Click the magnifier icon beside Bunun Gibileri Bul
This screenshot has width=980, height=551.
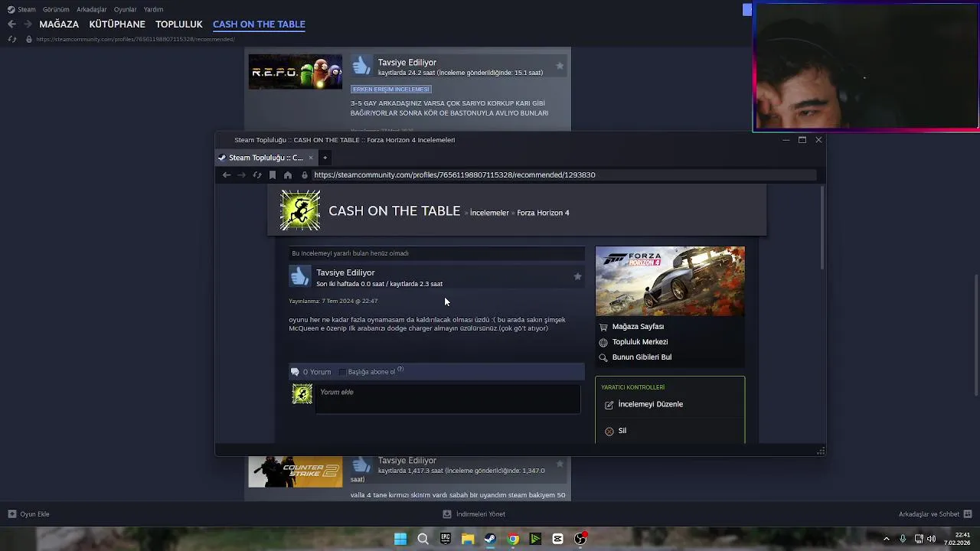click(603, 358)
